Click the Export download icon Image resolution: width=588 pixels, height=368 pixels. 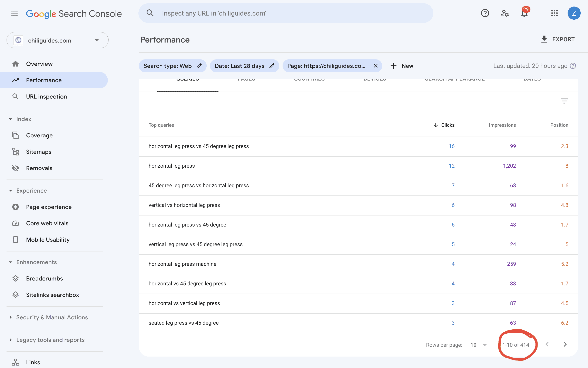tap(544, 39)
